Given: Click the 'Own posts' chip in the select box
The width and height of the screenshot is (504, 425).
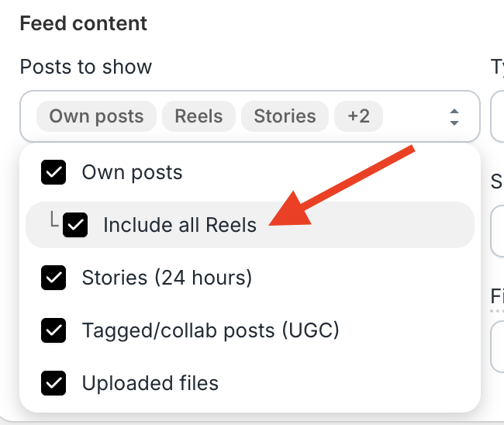Looking at the screenshot, I should click(96, 116).
